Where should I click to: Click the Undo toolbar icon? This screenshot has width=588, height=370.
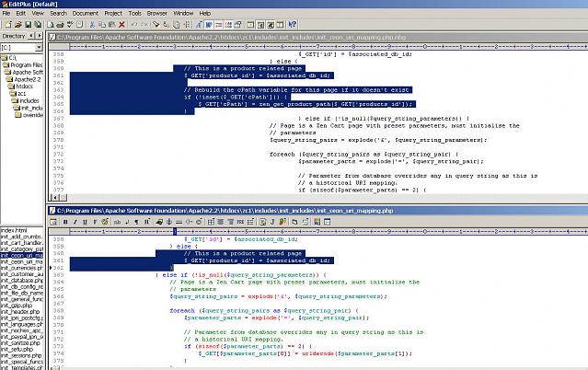(133, 25)
